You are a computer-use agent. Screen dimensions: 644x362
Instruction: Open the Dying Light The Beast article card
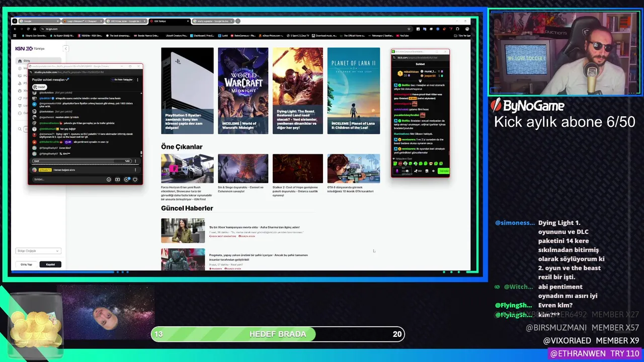pyautogui.click(x=298, y=90)
